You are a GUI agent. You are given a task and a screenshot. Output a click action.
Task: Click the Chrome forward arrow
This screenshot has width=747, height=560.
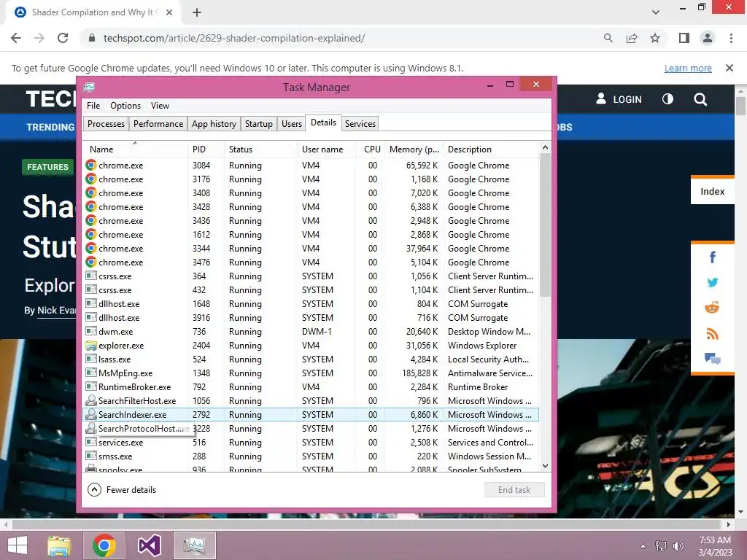(39, 38)
